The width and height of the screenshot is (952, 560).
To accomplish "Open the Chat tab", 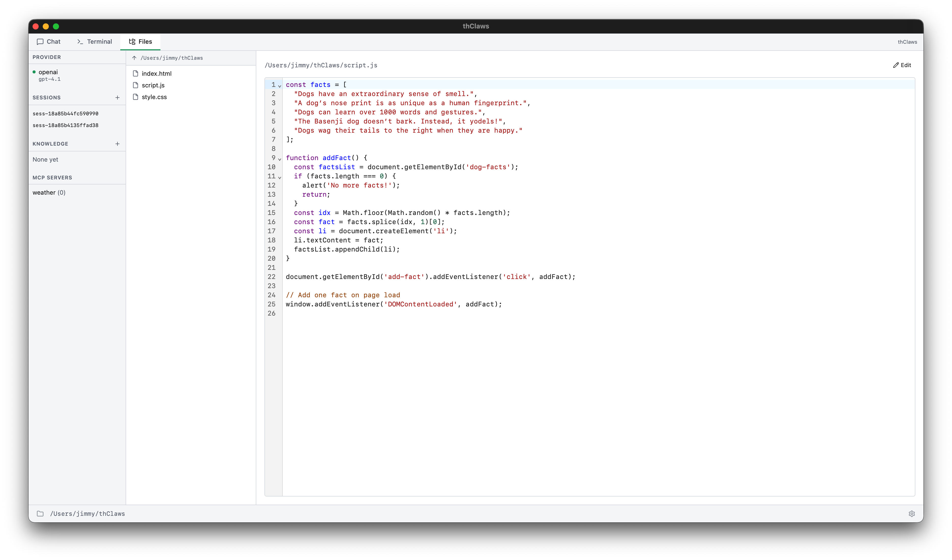I will pos(53,41).
